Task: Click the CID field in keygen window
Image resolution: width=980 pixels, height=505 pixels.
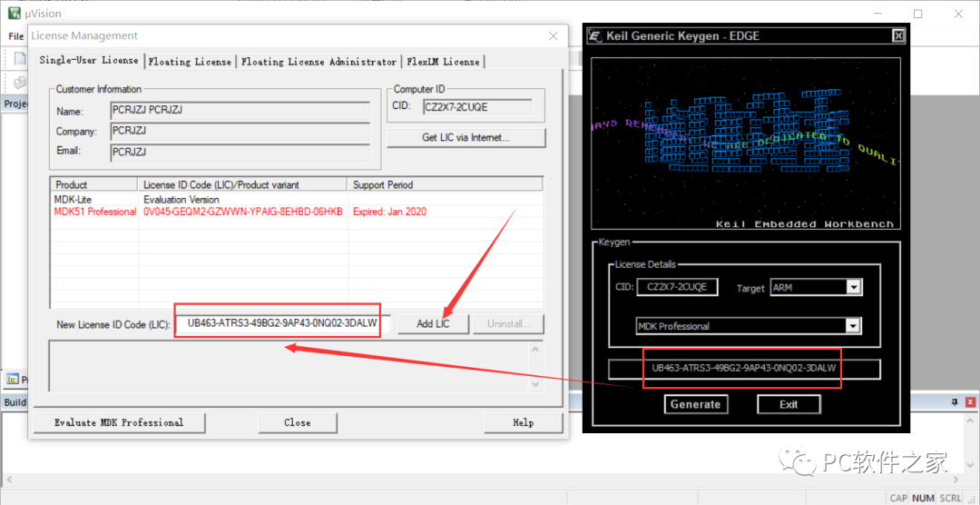Action: [677, 287]
